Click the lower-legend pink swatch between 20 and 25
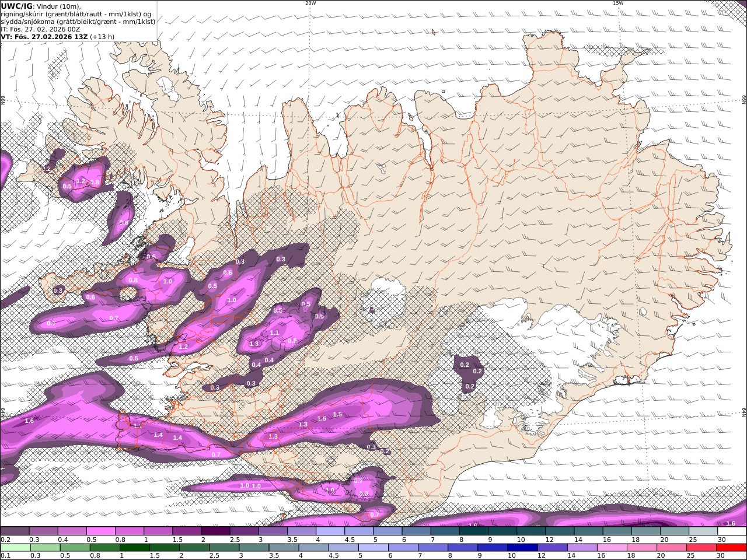747x560 pixels. 671,548
